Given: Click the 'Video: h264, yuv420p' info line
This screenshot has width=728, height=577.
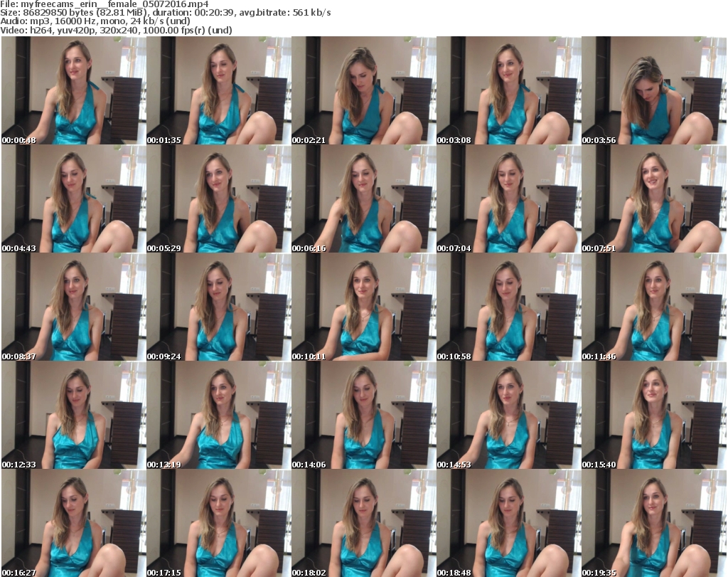Looking at the screenshot, I should point(116,30).
